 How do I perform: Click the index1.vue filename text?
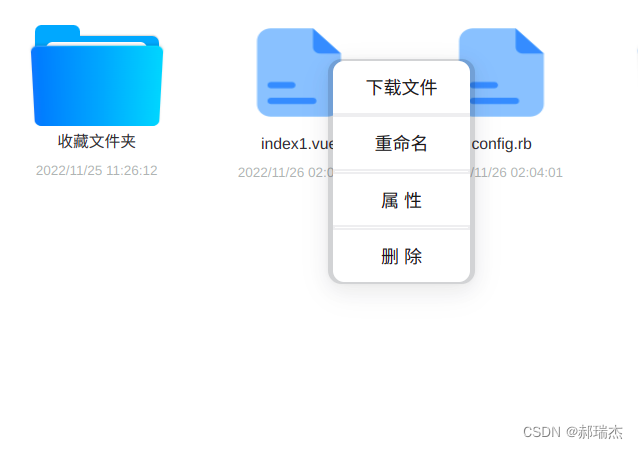point(297,144)
